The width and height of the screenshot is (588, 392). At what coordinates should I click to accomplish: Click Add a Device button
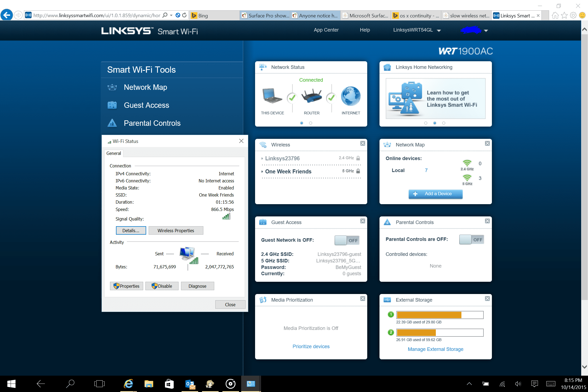click(x=436, y=194)
